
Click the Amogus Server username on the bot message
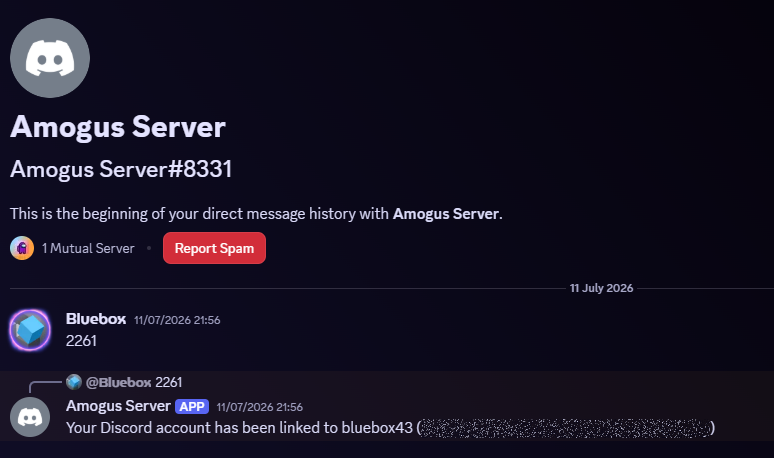[x=118, y=406]
